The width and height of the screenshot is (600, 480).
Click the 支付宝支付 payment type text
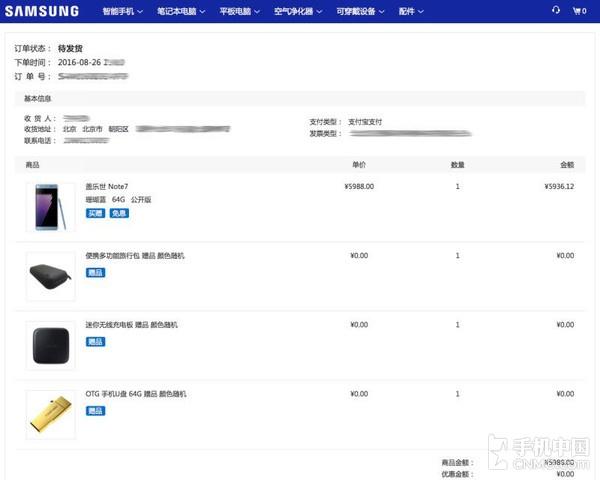coord(365,122)
